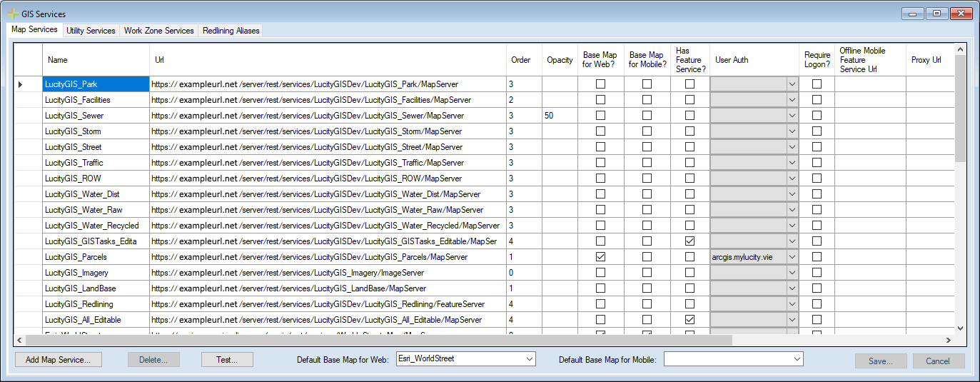This screenshot has height=382, width=980.
Task: Click the Delete button
Action: click(153, 360)
